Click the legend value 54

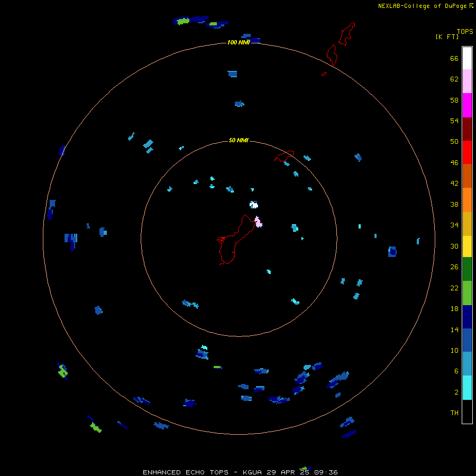(454, 121)
